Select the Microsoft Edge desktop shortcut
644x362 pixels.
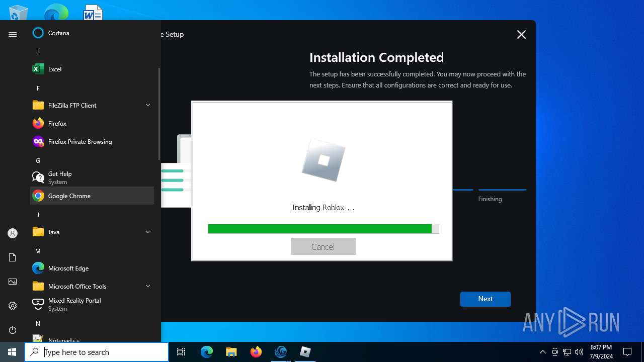(56, 12)
